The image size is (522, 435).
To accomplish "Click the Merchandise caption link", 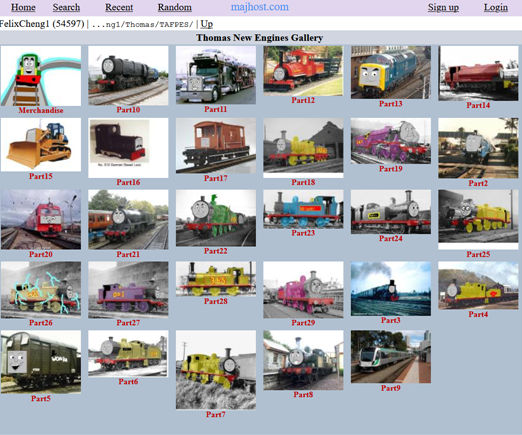I will point(41,110).
